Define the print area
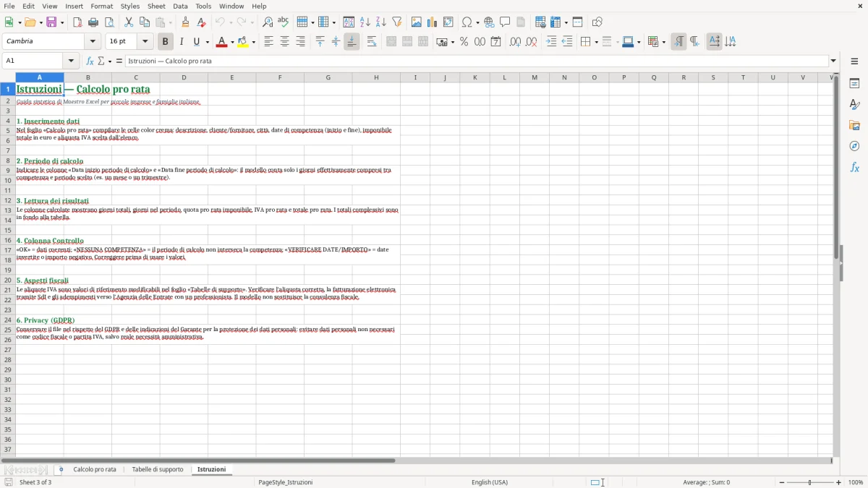This screenshot has height=488, width=868. (540, 22)
